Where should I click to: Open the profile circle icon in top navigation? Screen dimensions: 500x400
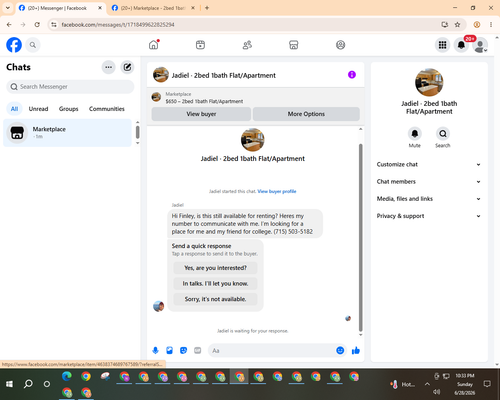(340, 45)
